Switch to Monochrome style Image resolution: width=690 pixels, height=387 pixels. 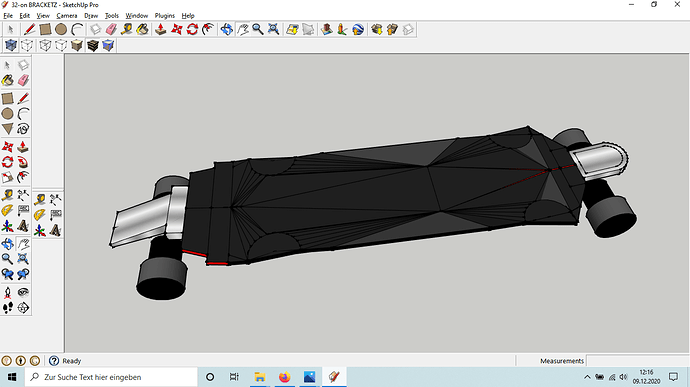click(x=108, y=45)
